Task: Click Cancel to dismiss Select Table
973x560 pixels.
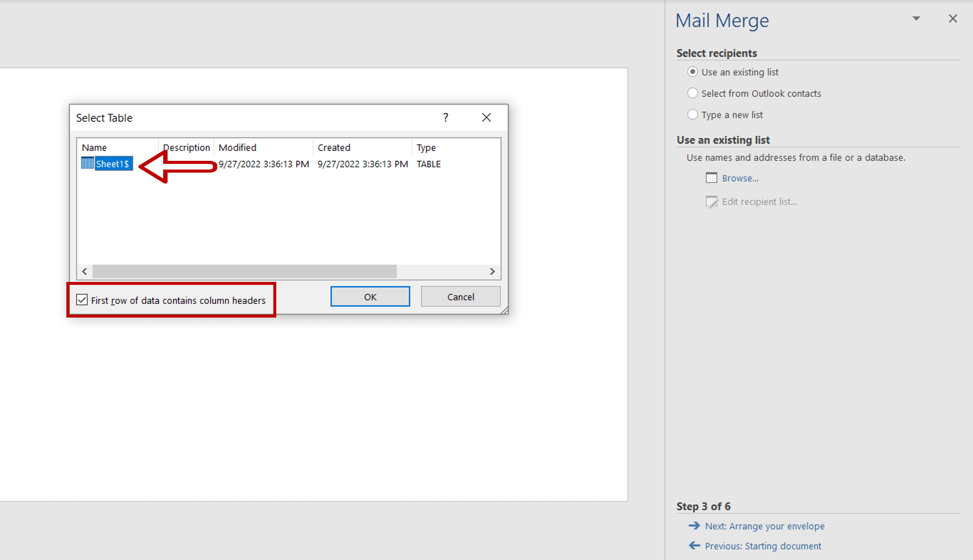Action: (460, 296)
